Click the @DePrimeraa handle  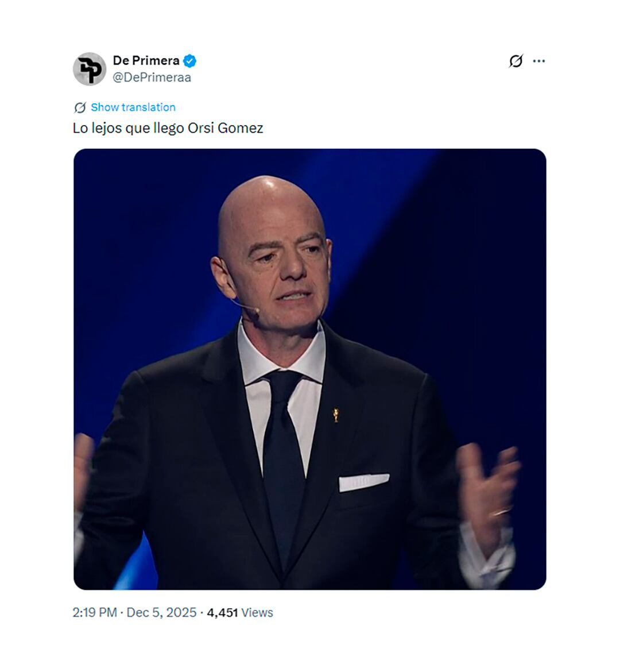tap(152, 78)
